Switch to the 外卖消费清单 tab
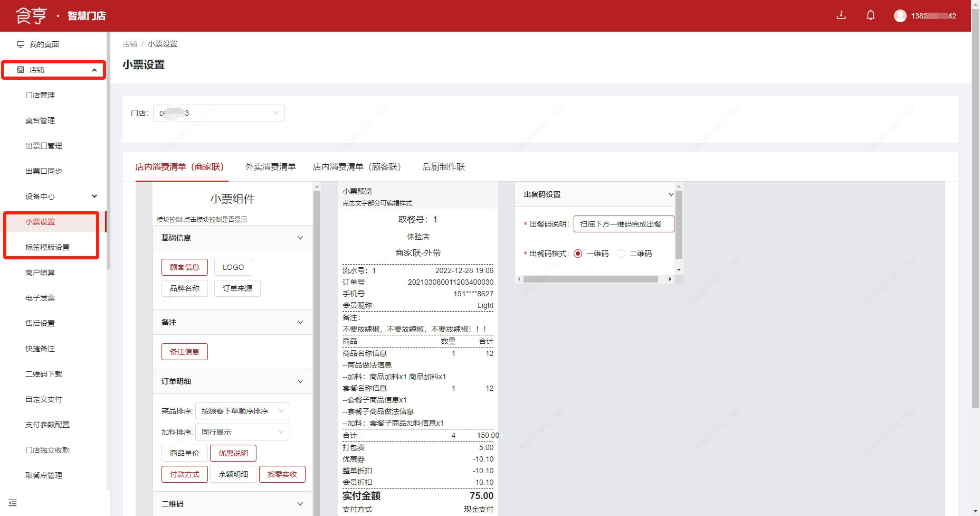Screen dimensions: 980x516 click(270, 167)
